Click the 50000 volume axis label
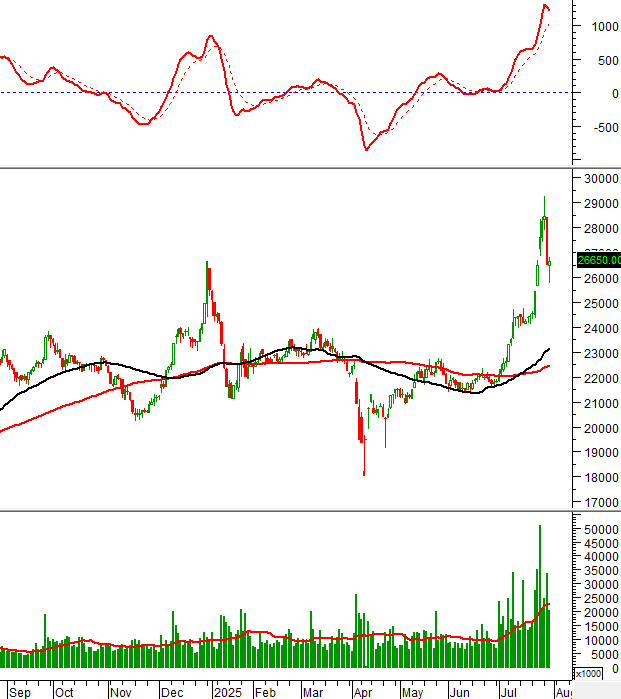The height and width of the screenshot is (699, 621). click(601, 530)
